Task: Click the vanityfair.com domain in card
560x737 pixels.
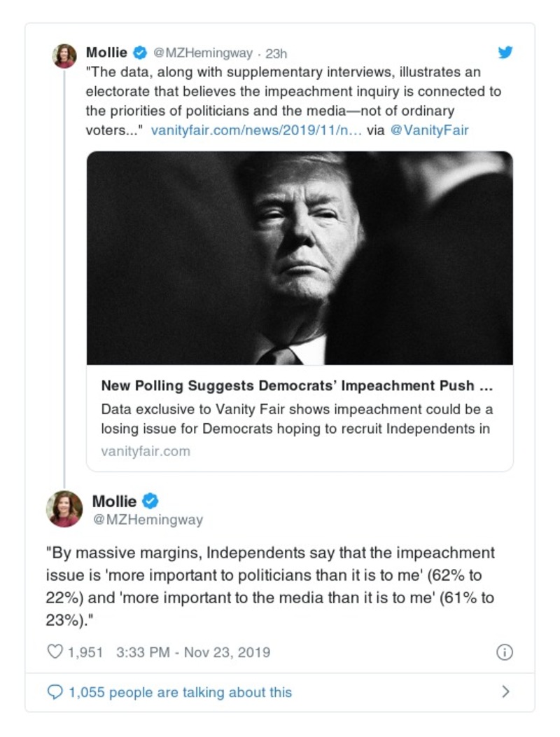Action: pos(146,451)
